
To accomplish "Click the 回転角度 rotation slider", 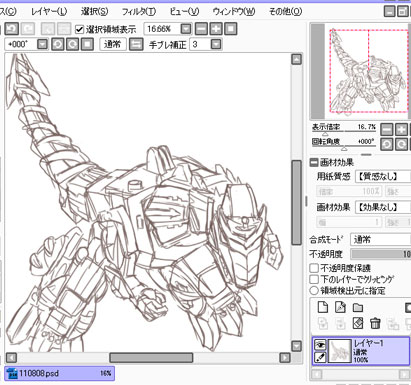I will pyautogui.click(x=344, y=146).
